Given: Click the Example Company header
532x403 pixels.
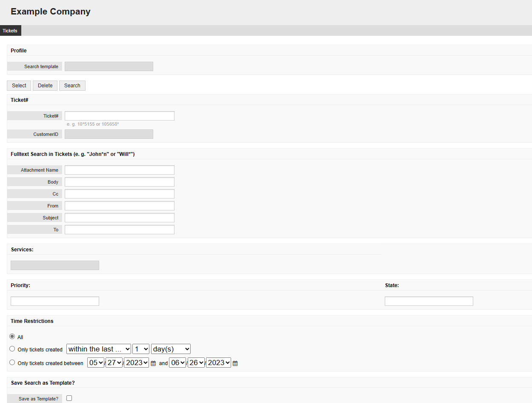Looking at the screenshot, I should click(50, 12).
